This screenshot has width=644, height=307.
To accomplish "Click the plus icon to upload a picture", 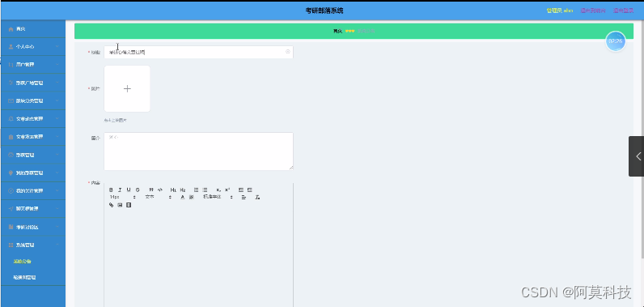I will click(x=127, y=89).
